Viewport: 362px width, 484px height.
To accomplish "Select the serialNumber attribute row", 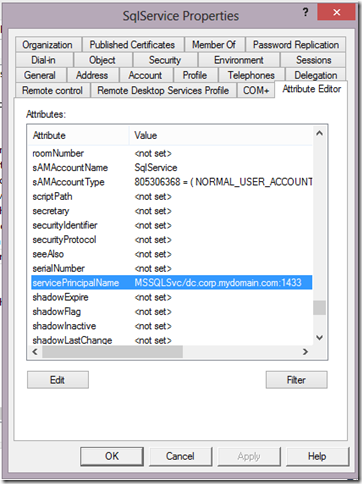I will pos(171,268).
